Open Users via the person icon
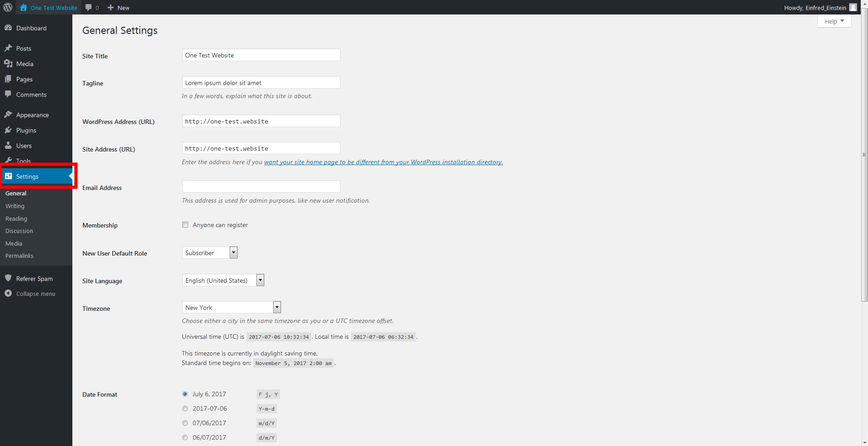Image resolution: width=868 pixels, height=446 pixels. pyautogui.click(x=9, y=146)
